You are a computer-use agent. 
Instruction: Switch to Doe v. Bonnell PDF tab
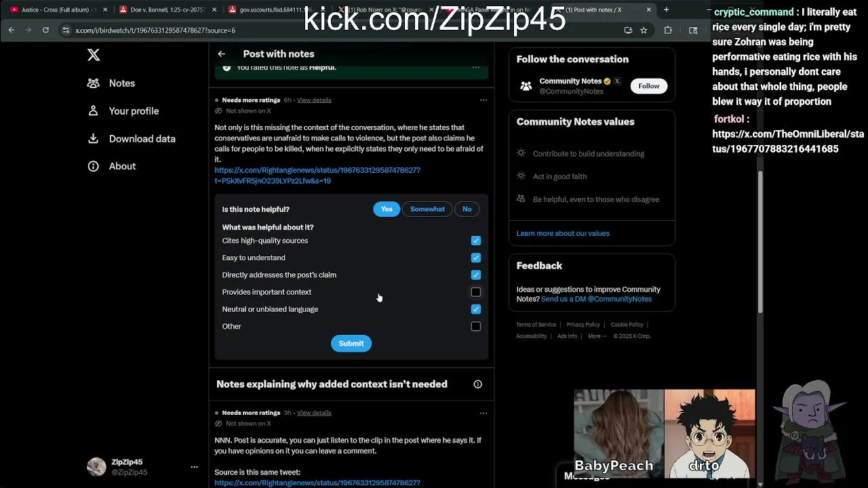[167, 9]
